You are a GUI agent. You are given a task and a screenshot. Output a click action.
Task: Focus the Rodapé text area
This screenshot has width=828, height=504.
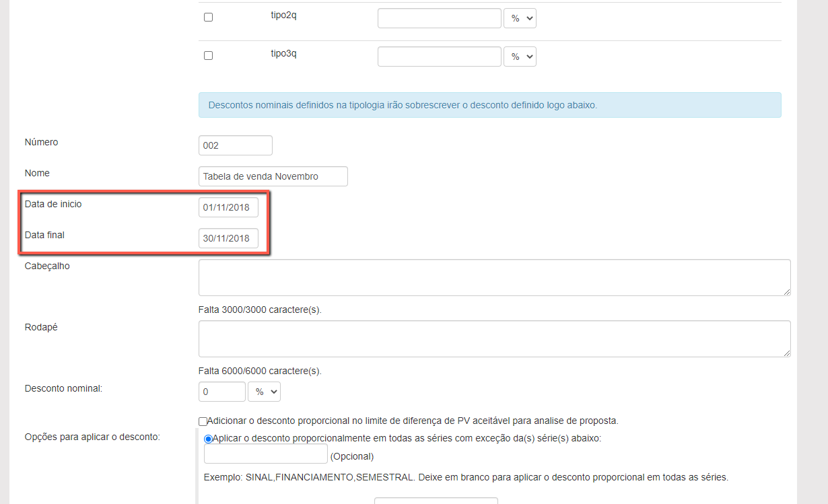click(493, 338)
